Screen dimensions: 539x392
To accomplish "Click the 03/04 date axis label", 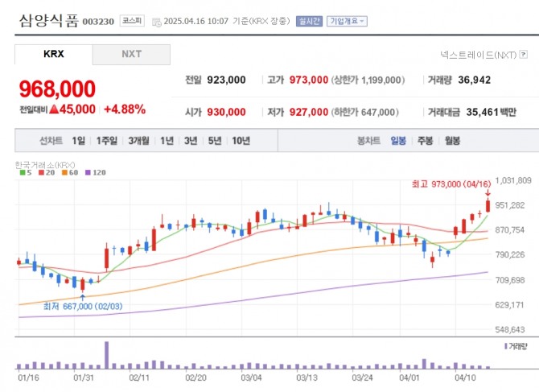I will click(251, 378).
